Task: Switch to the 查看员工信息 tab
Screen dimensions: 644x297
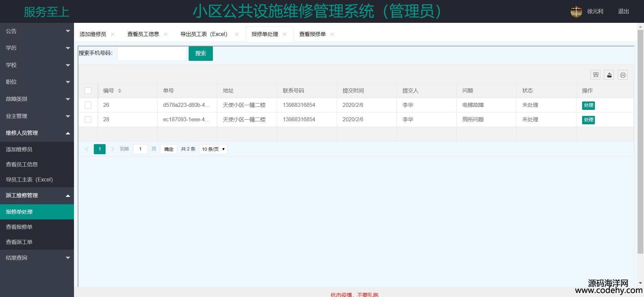Action: point(143,34)
